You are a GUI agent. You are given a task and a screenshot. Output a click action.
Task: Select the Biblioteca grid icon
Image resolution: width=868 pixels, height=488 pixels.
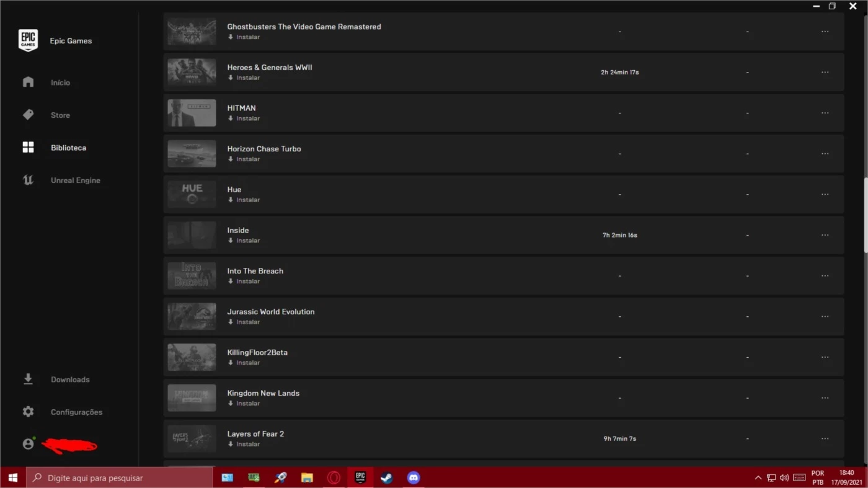[x=28, y=148]
